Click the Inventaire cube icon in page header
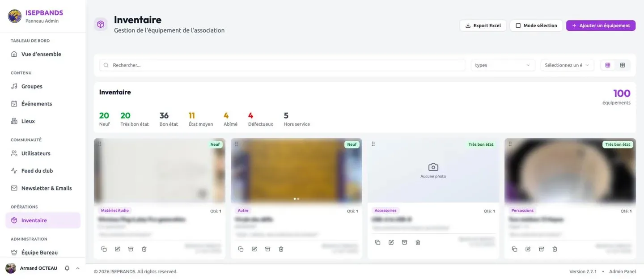 click(101, 25)
